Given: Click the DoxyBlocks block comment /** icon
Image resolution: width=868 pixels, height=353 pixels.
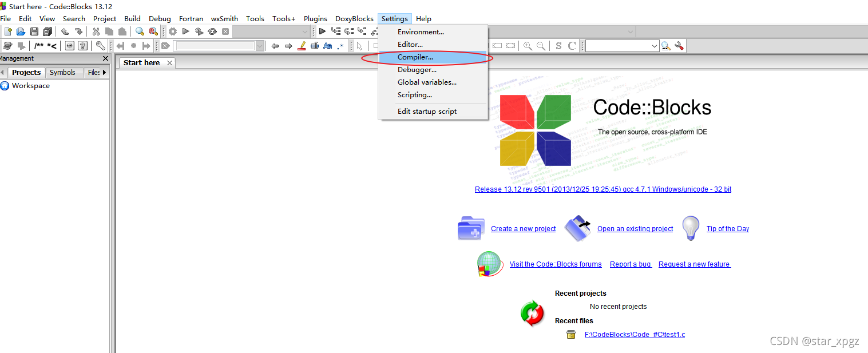Looking at the screenshot, I should point(39,46).
